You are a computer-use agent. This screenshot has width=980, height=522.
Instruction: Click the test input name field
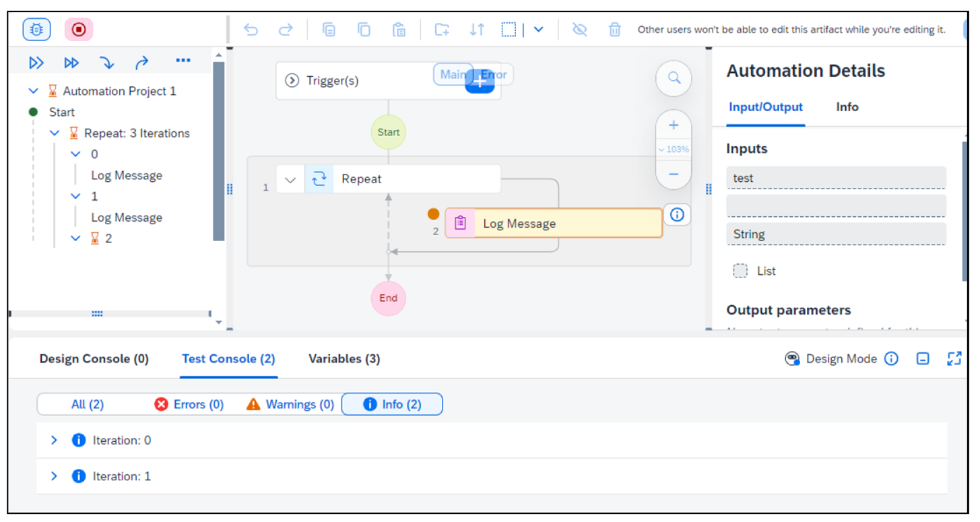pos(836,178)
